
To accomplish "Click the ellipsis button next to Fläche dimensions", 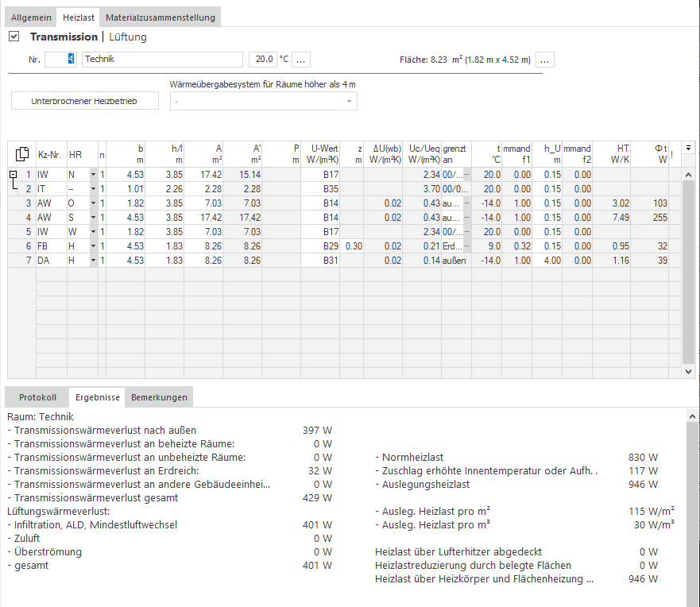I will [544, 60].
